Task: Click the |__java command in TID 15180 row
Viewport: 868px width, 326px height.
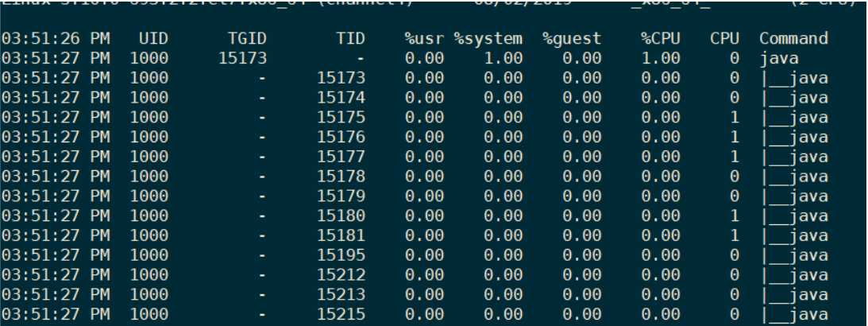Action: click(794, 216)
